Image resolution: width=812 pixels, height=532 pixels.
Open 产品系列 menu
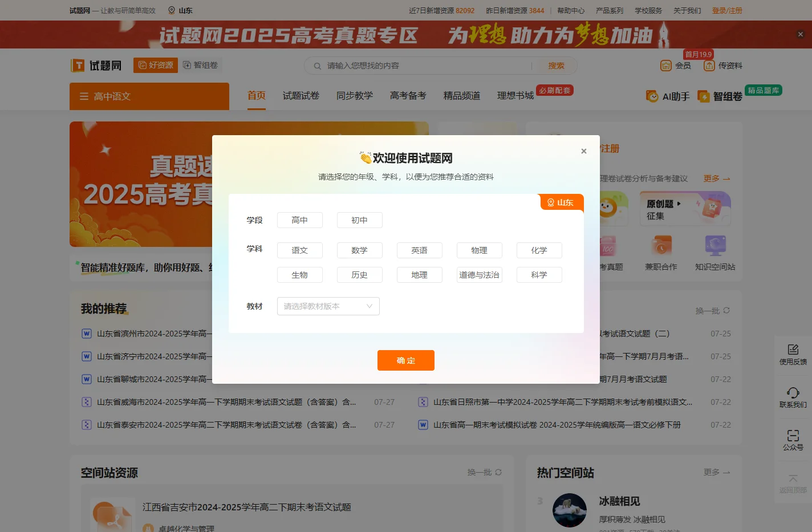coord(610,10)
